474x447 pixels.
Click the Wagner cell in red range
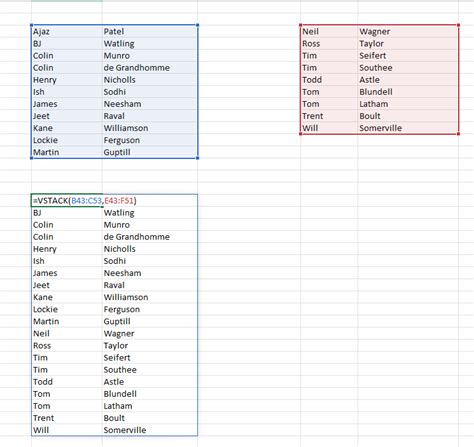click(408, 32)
